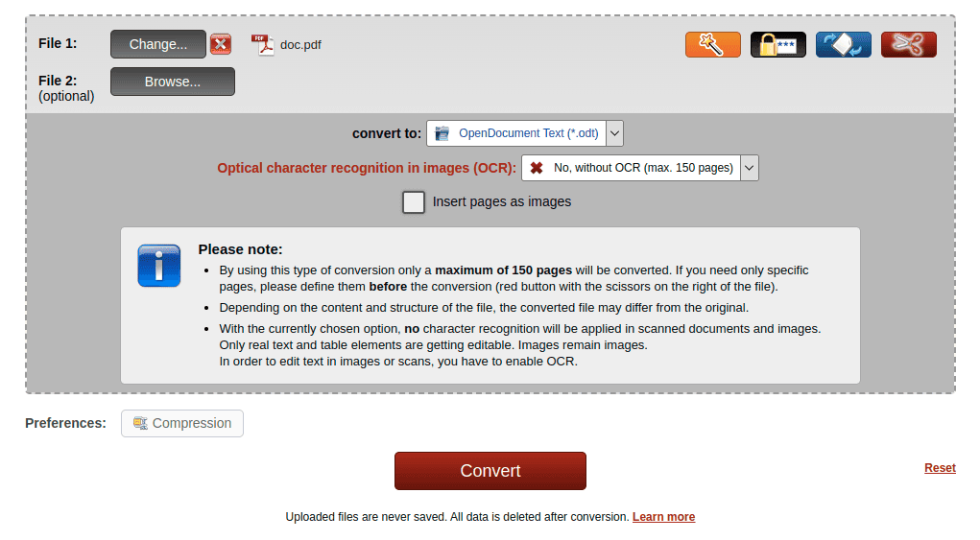Viewport: 980px width, 540px height.
Task: Open the Learn more link
Action: (x=664, y=517)
